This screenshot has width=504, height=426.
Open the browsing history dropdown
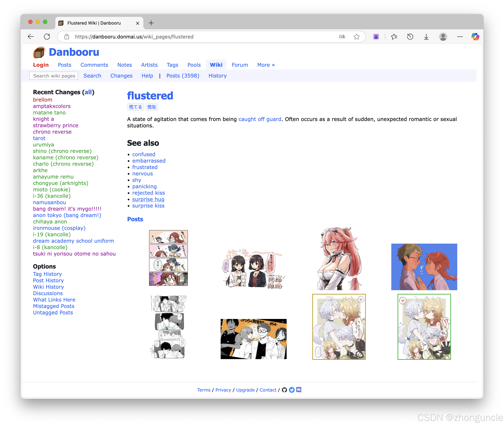pos(410,36)
